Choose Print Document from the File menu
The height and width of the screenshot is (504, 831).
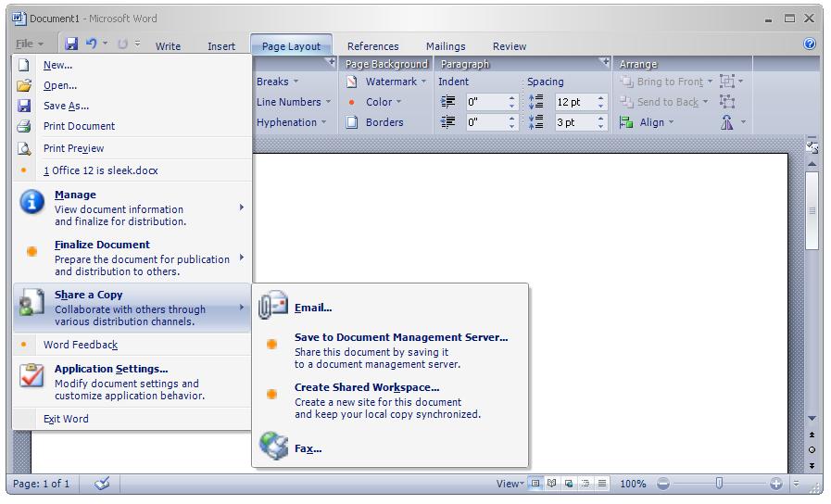[x=132, y=126]
